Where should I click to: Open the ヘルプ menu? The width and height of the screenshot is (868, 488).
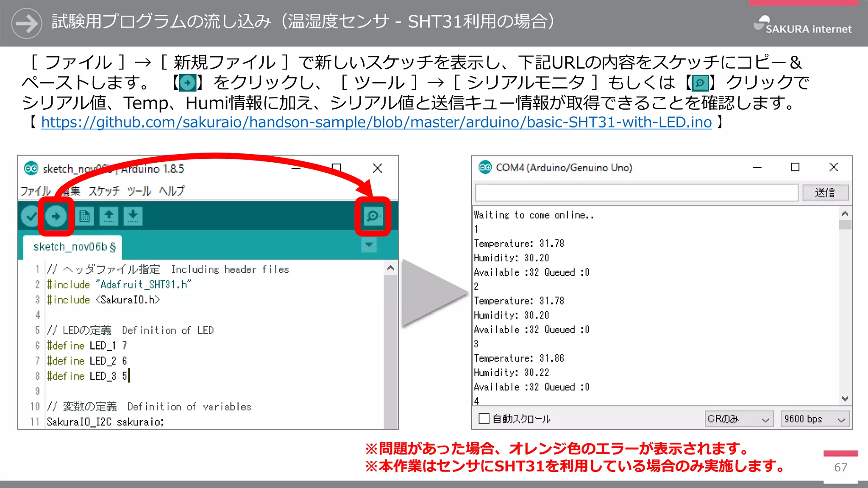(172, 191)
